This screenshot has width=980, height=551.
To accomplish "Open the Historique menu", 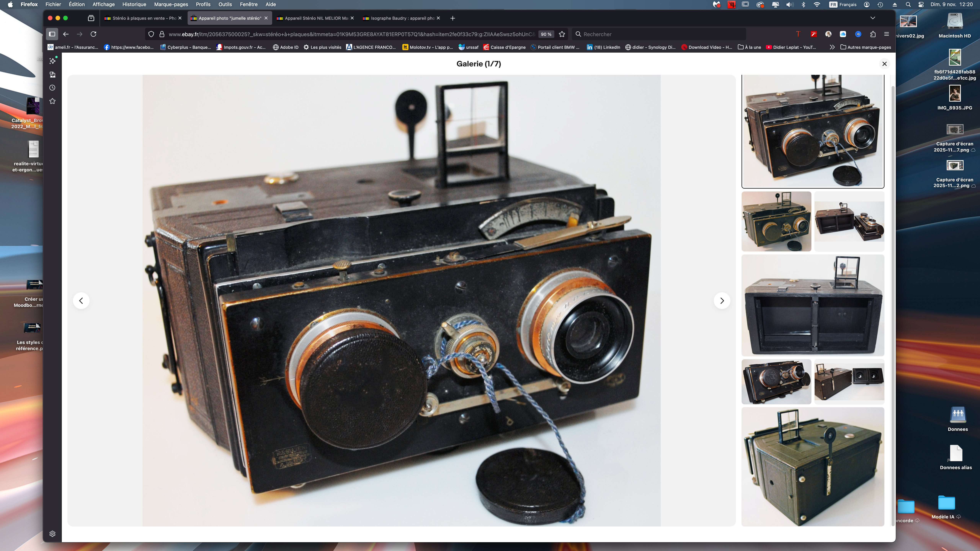I will tap(134, 4).
